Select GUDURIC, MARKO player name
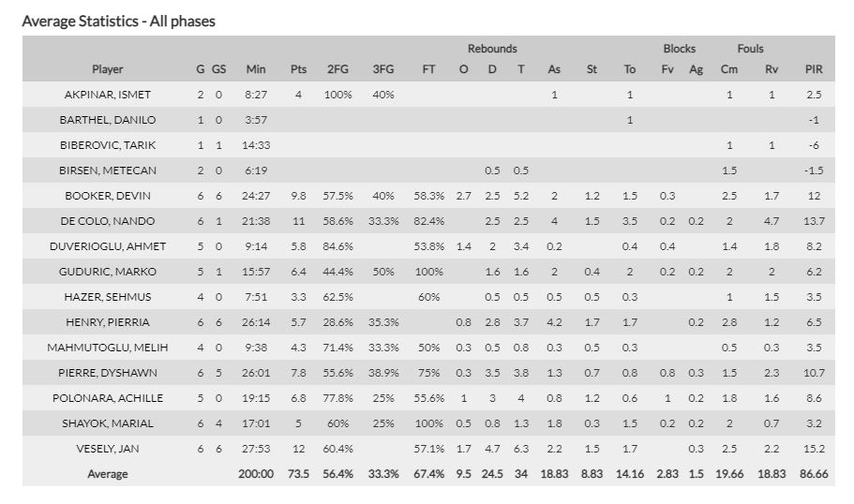Viewport: 854px width, 504px height. tap(108, 272)
